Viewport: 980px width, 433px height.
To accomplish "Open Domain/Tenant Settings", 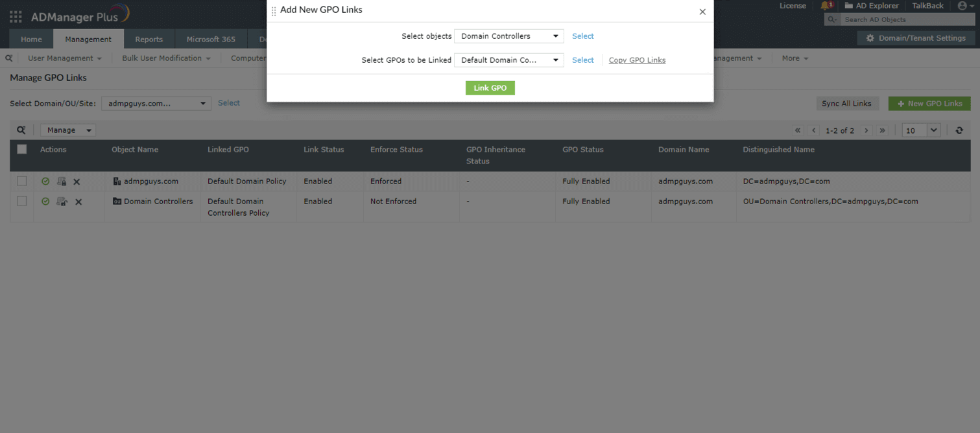I will click(x=916, y=38).
